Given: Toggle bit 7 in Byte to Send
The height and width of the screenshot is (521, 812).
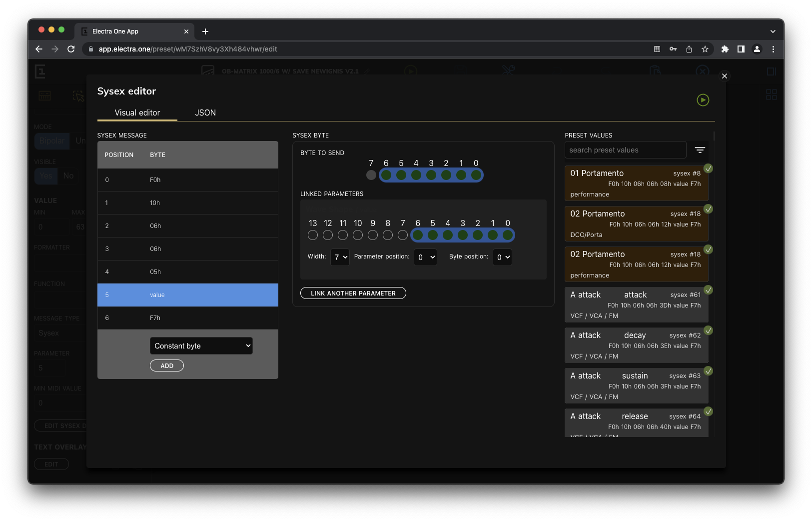Looking at the screenshot, I should [x=371, y=175].
